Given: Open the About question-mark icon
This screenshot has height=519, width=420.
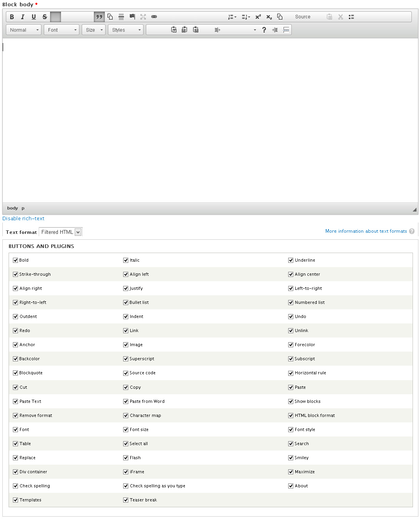Looking at the screenshot, I should point(264,30).
